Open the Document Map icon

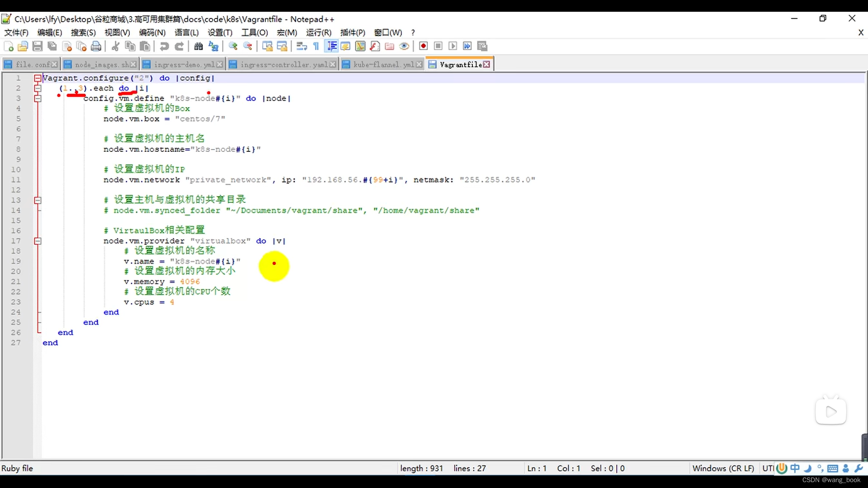(360, 46)
